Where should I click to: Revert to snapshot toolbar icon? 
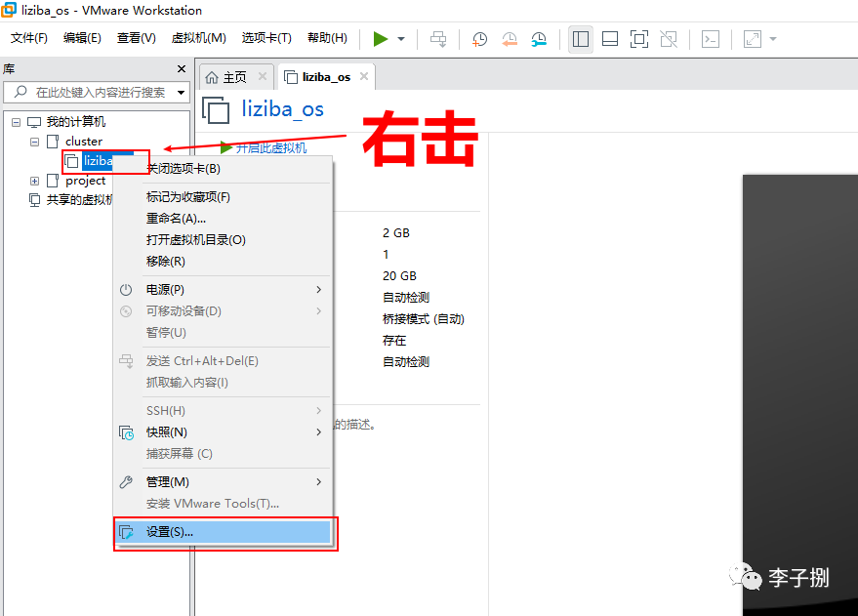tap(509, 39)
